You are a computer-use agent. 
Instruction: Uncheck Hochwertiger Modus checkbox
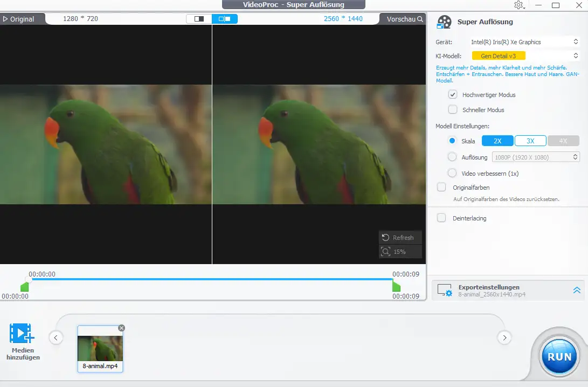coord(453,94)
